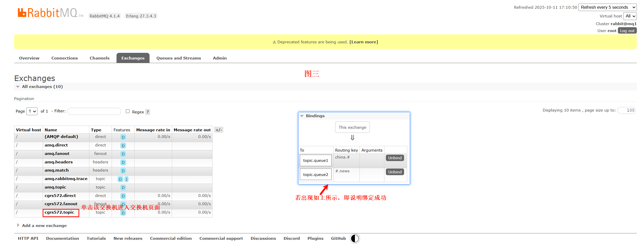
Task: Click the Regex help question mark
Action: point(147,112)
